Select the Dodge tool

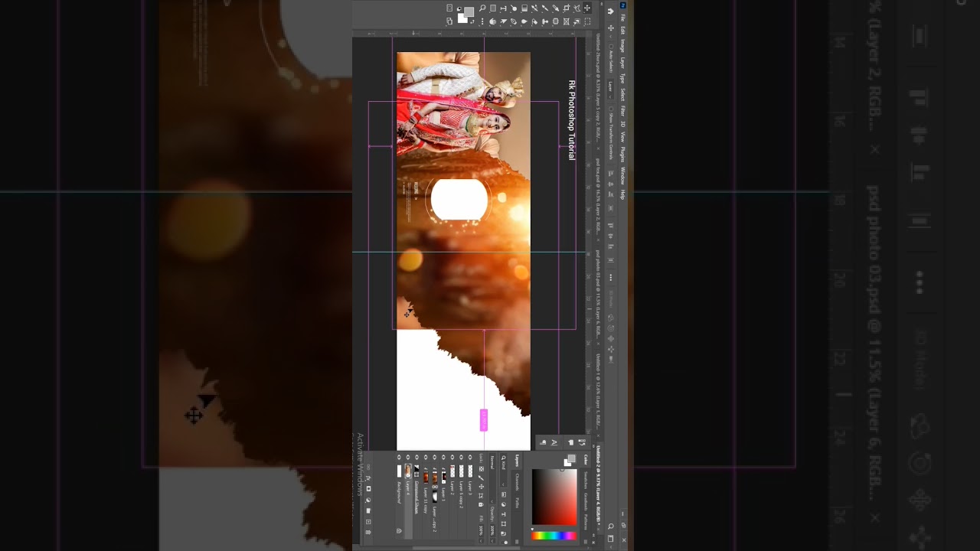514,8
